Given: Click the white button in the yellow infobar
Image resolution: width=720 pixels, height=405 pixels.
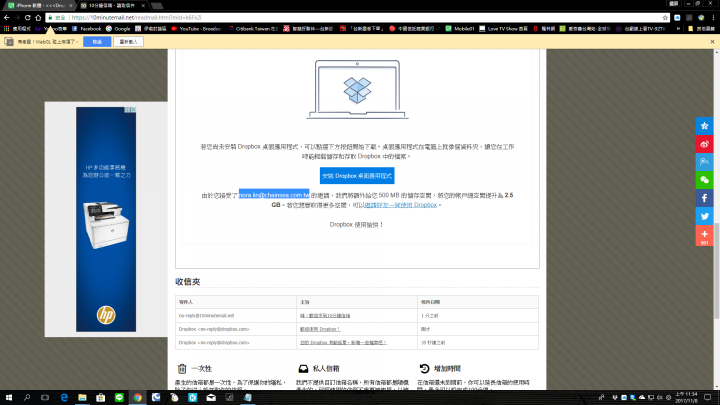Looking at the screenshot, I should [x=129, y=42].
